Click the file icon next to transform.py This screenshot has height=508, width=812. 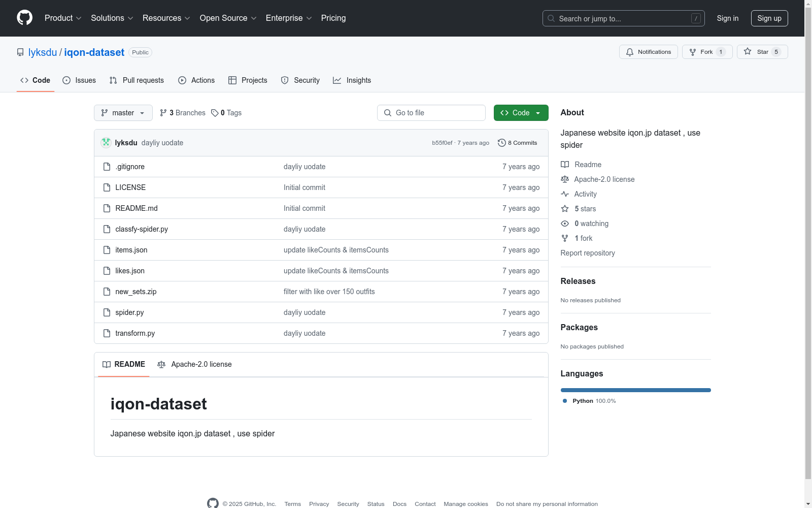point(107,333)
